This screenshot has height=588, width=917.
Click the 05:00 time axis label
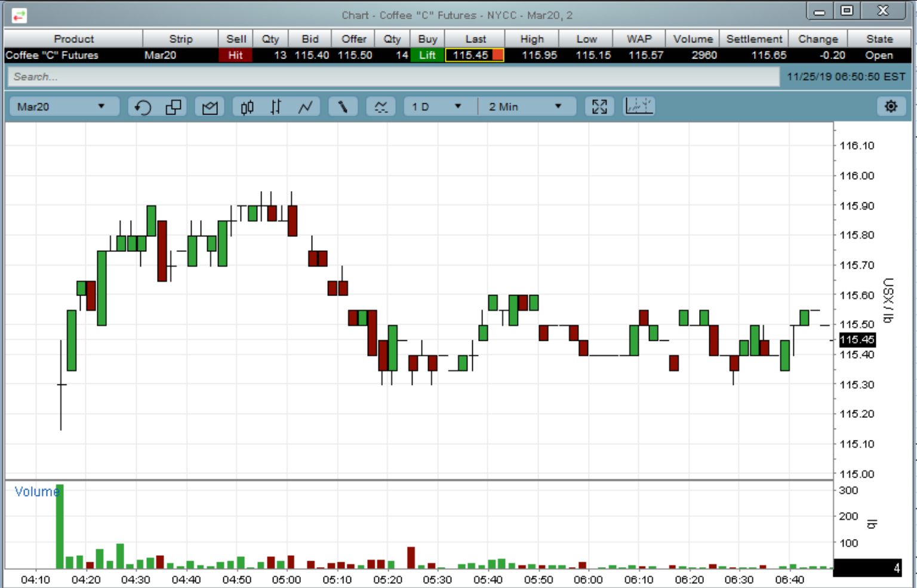287,579
